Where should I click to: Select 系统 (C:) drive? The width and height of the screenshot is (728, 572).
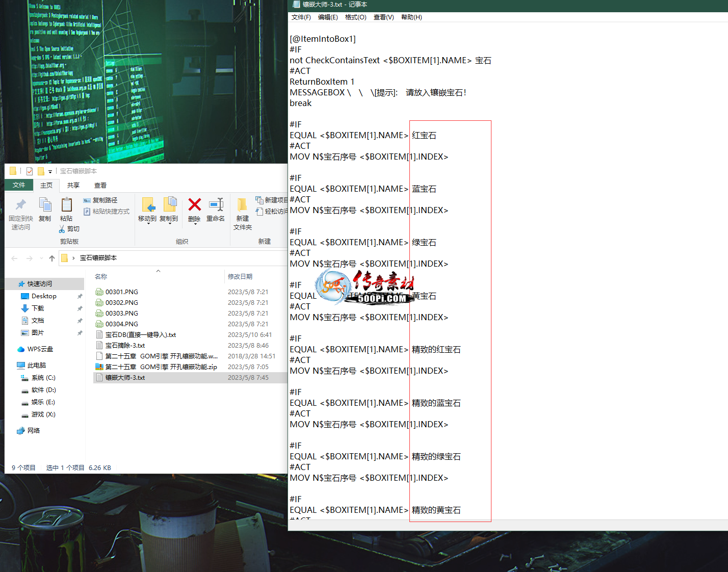[x=44, y=378]
